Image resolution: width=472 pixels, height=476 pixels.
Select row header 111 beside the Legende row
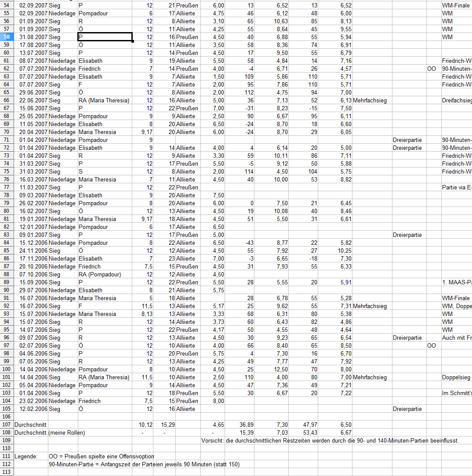click(x=7, y=456)
